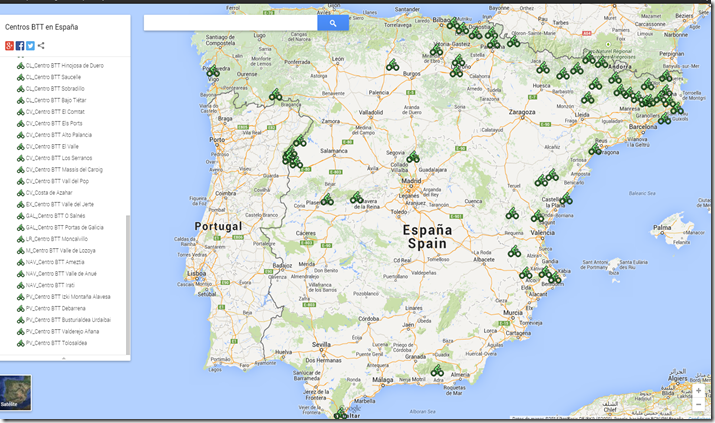This screenshot has height=423, width=715.
Task: Click the sidebar list scrollbar
Action: click(128, 285)
